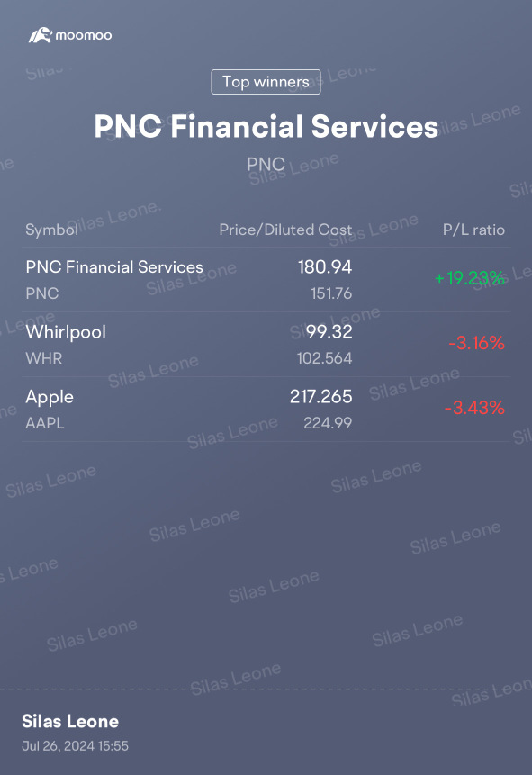
Task: Open the PNC Financial Services row
Action: (x=266, y=279)
